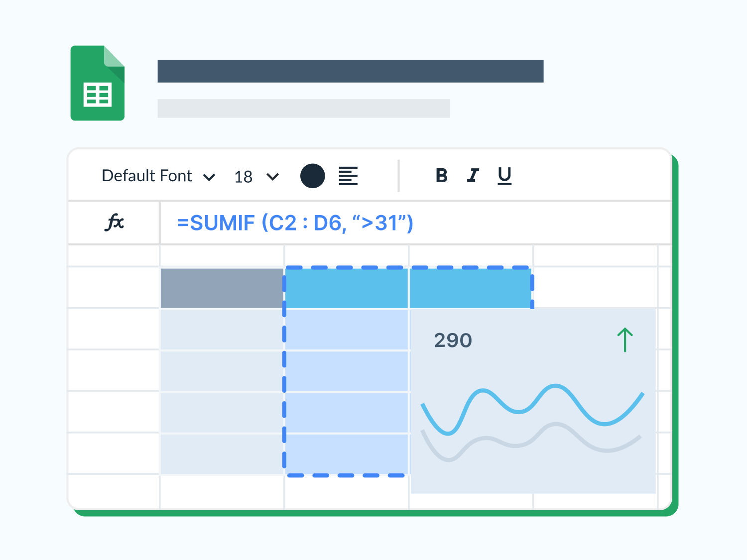Click the text alignment icon
Image resolution: width=747 pixels, height=560 pixels.
click(348, 176)
